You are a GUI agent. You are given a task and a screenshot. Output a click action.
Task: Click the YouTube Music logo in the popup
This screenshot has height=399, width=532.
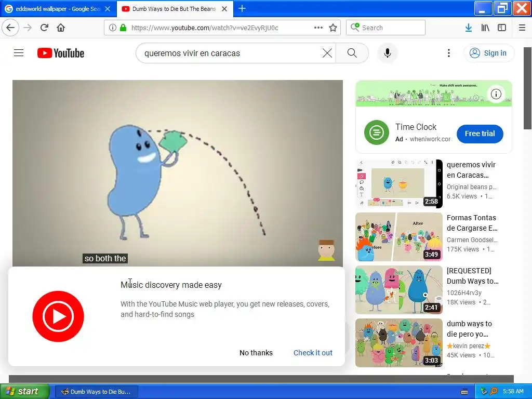point(58,316)
